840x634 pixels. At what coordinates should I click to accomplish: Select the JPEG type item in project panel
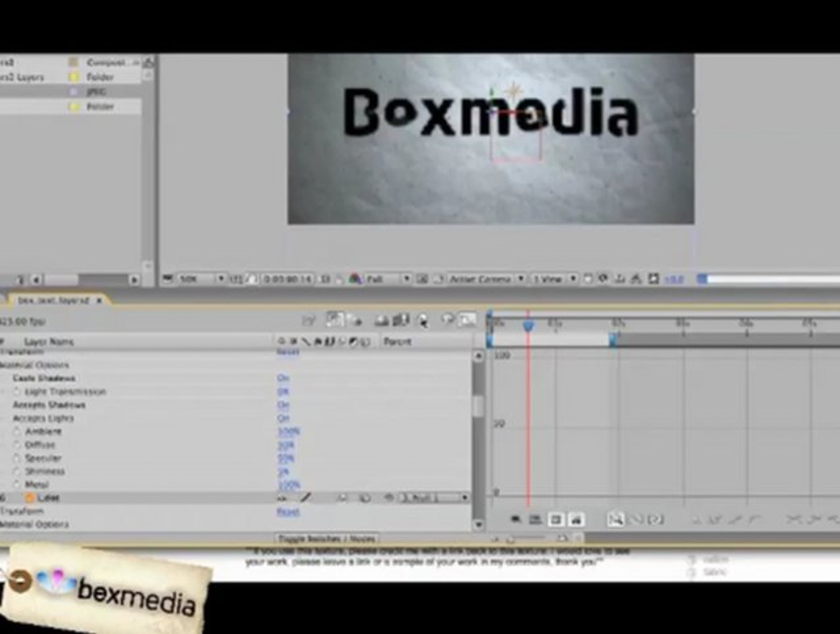pyautogui.click(x=96, y=92)
